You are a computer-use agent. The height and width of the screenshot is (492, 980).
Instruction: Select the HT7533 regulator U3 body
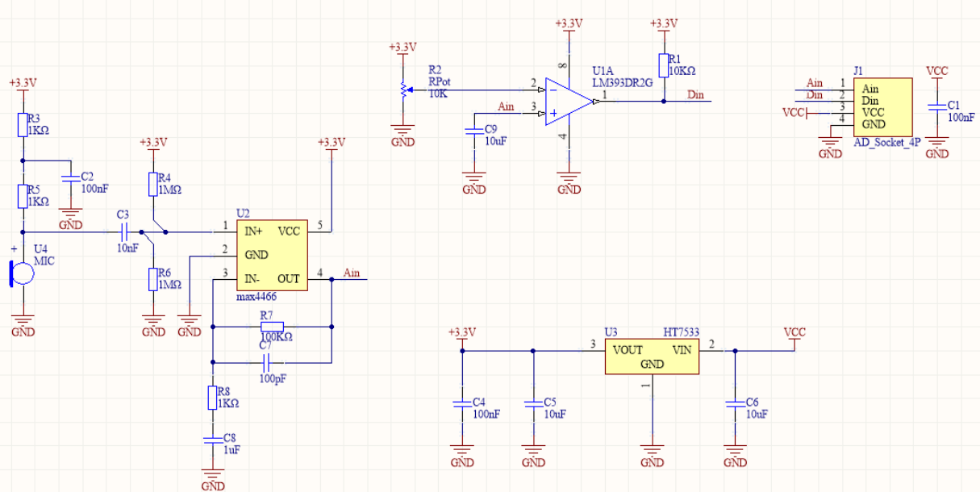pos(652,357)
